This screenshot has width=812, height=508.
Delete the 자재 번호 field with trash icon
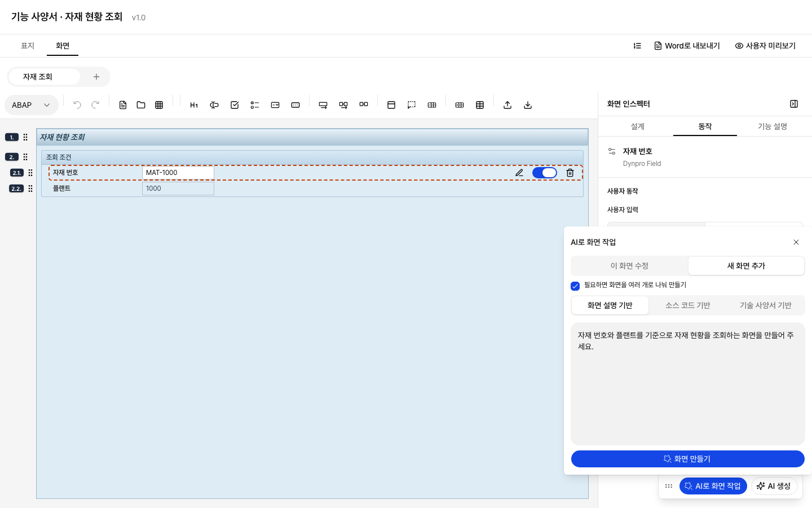click(570, 173)
